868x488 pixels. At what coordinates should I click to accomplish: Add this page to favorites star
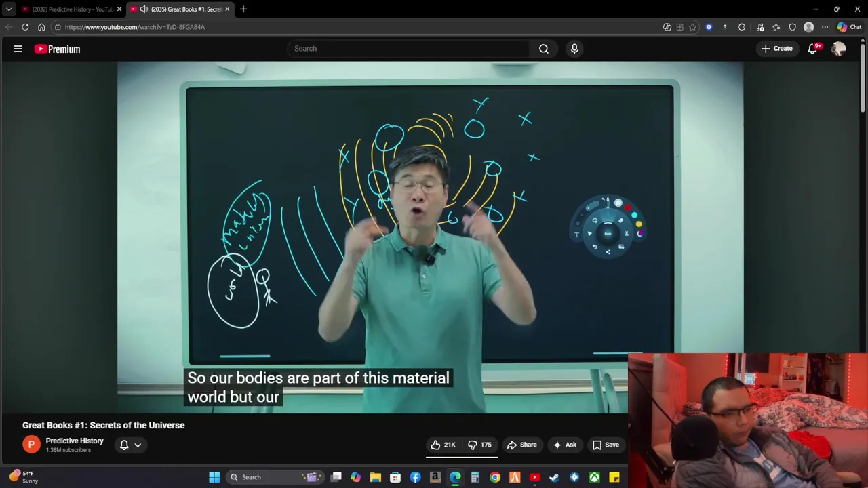pyautogui.click(x=692, y=27)
